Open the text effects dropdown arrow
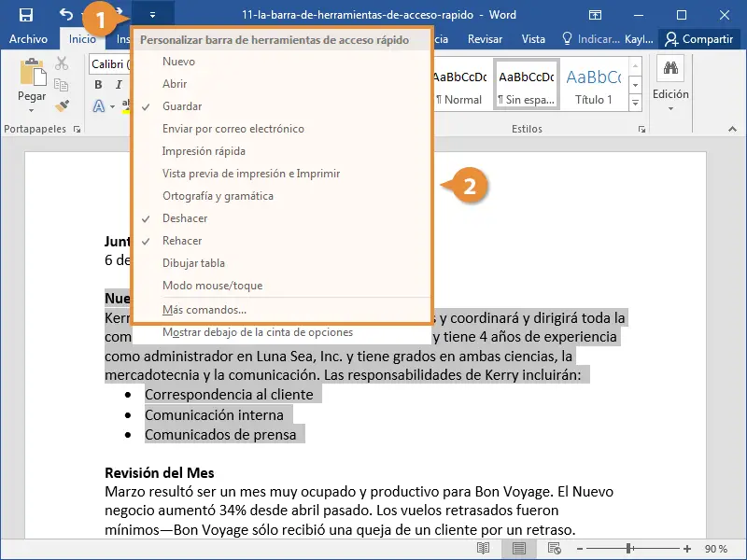 click(112, 106)
